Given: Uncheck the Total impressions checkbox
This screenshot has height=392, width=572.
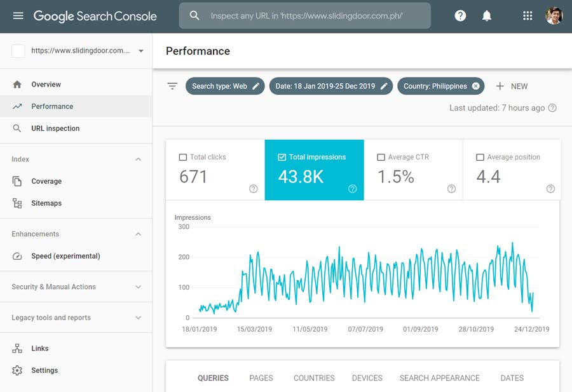Looking at the screenshot, I should (x=282, y=157).
